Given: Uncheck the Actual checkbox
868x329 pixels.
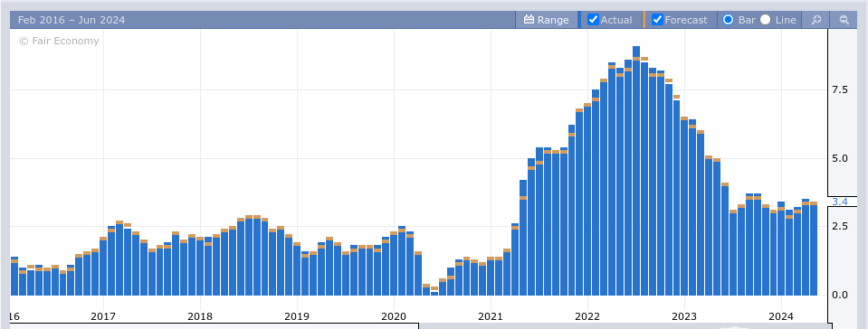Looking at the screenshot, I should 593,20.
